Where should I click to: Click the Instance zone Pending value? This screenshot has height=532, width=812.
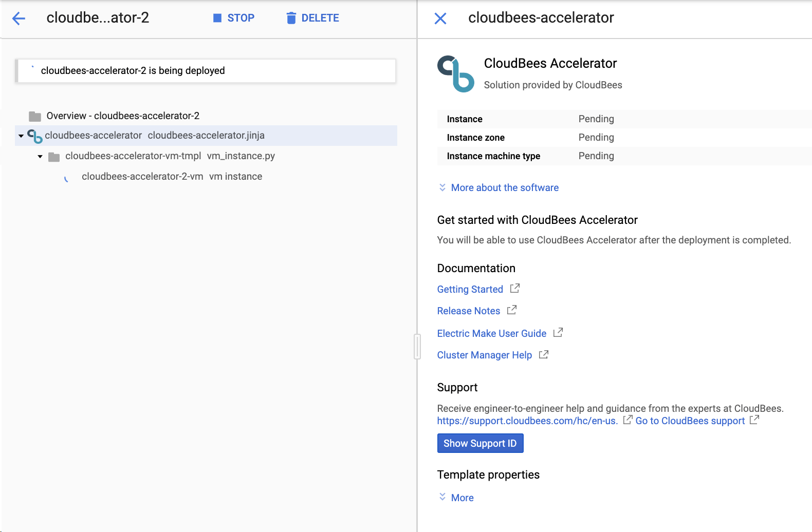pos(596,137)
